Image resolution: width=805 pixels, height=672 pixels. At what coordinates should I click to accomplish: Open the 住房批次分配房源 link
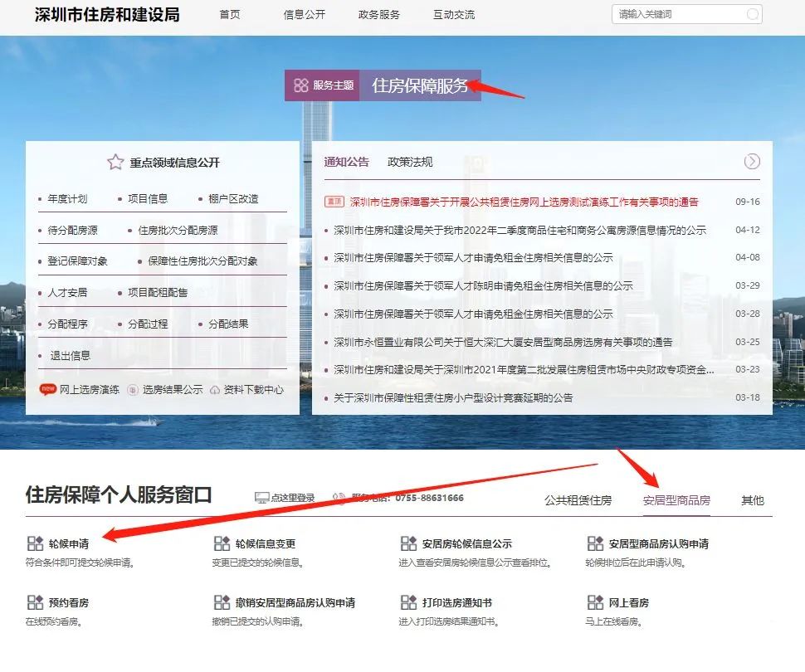[178, 230]
